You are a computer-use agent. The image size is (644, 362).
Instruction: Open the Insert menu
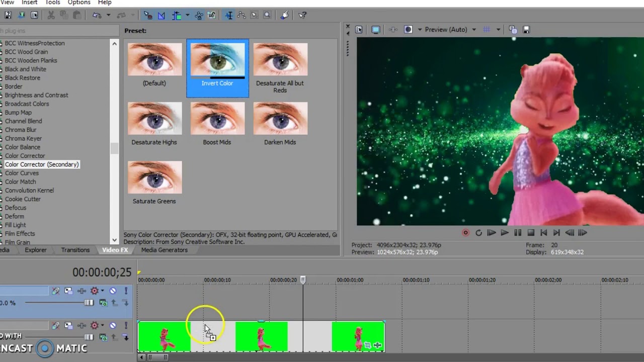[29, 3]
